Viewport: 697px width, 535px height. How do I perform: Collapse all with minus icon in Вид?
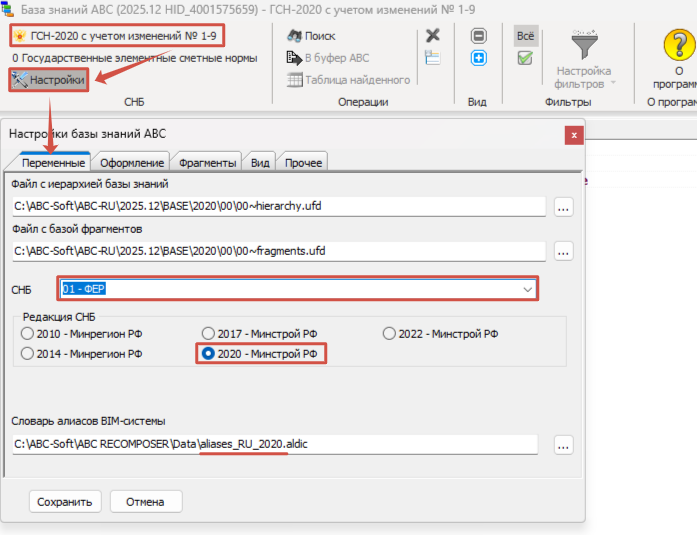click(x=479, y=36)
